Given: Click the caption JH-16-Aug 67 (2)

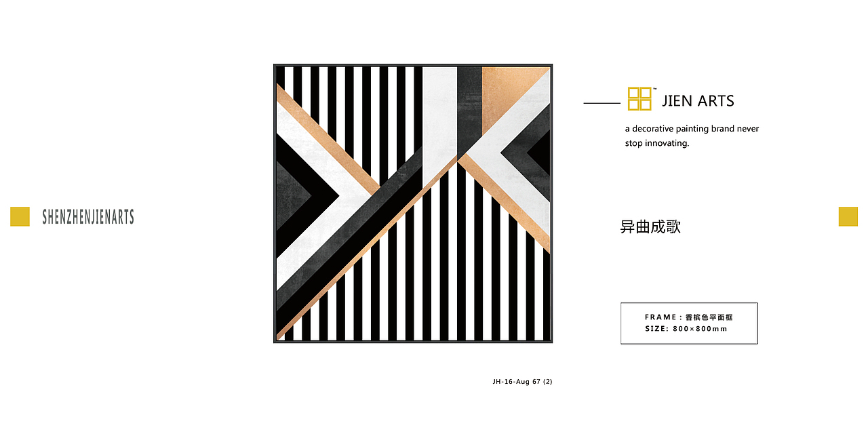Looking at the screenshot, I should (x=522, y=382).
